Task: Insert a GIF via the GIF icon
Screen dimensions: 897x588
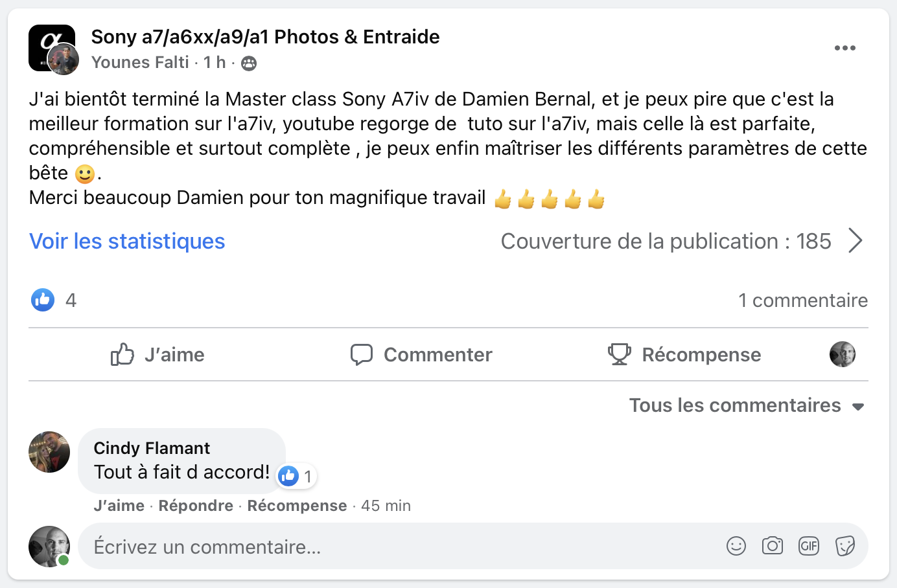Action: pos(808,546)
